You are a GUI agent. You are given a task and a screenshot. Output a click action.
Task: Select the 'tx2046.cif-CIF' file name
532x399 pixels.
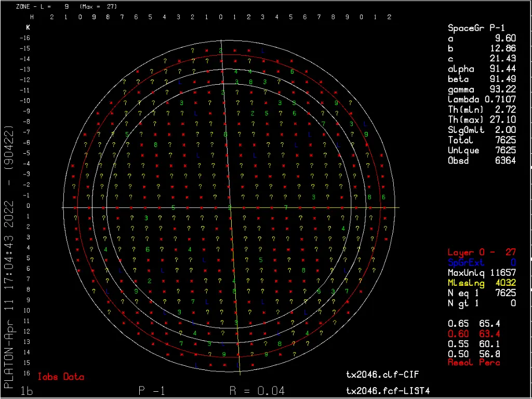click(382, 375)
